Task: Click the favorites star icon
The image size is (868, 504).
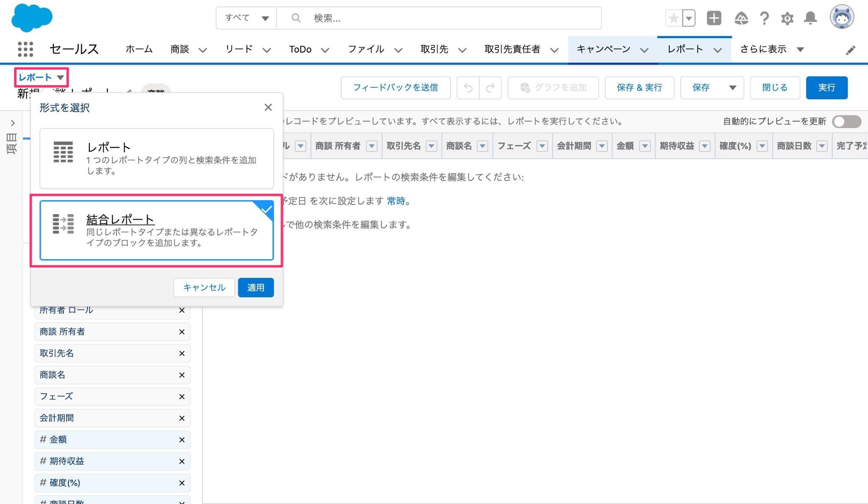Action: point(673,18)
